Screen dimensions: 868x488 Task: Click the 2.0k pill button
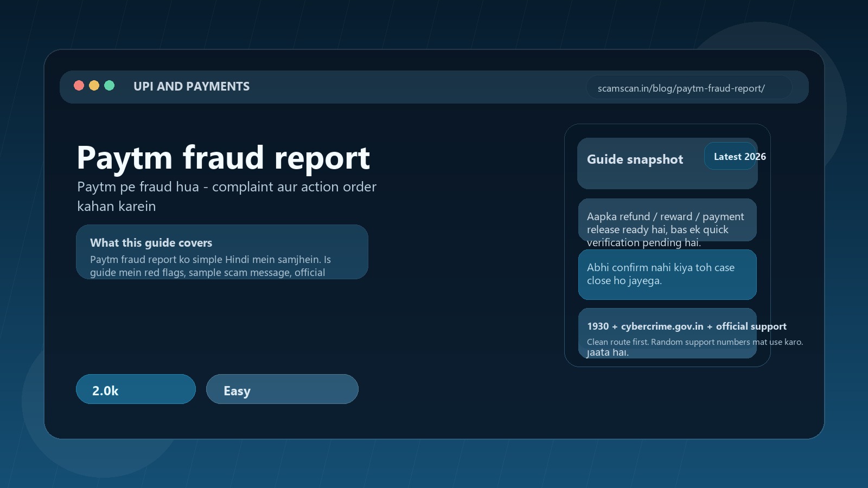[136, 389]
